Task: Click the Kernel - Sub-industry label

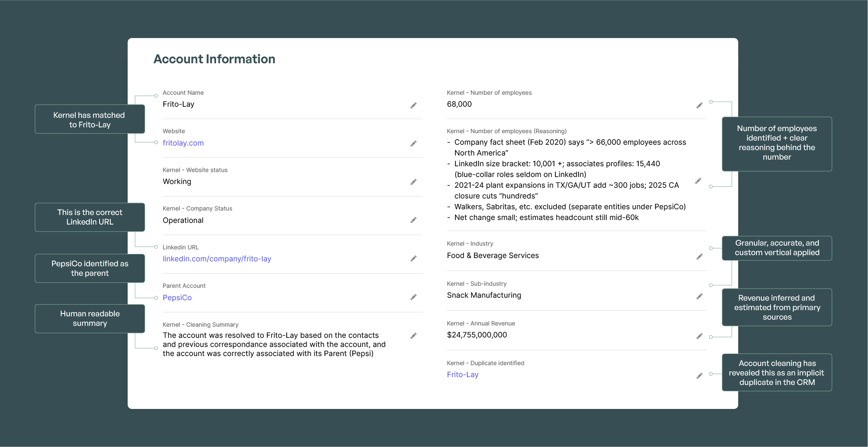Action: [477, 284]
